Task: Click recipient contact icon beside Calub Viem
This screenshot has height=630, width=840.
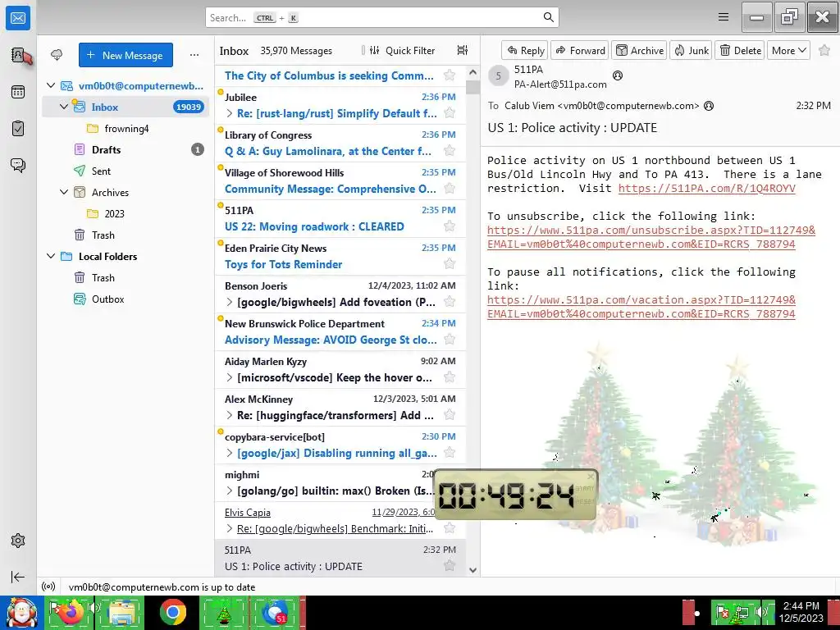Action: (x=709, y=106)
